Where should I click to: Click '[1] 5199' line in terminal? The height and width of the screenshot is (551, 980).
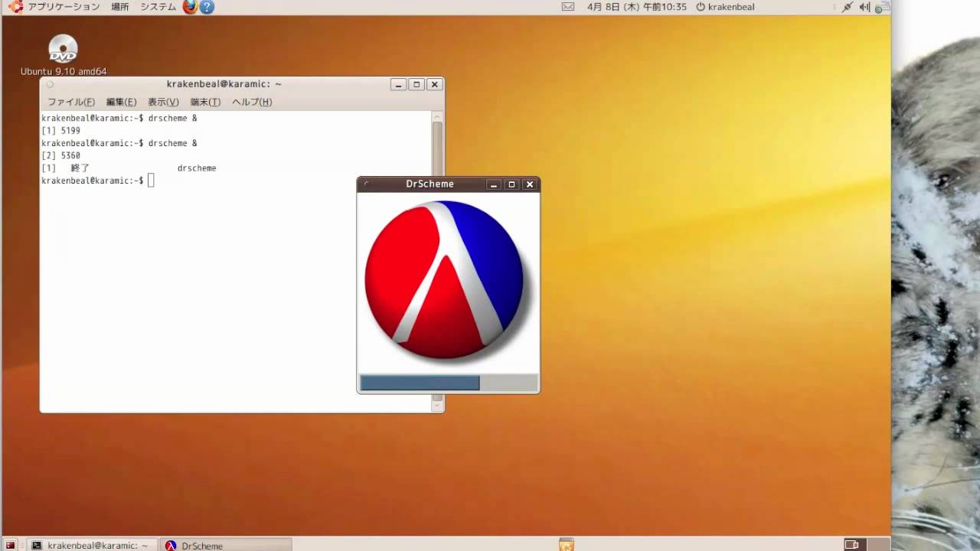click(x=60, y=131)
